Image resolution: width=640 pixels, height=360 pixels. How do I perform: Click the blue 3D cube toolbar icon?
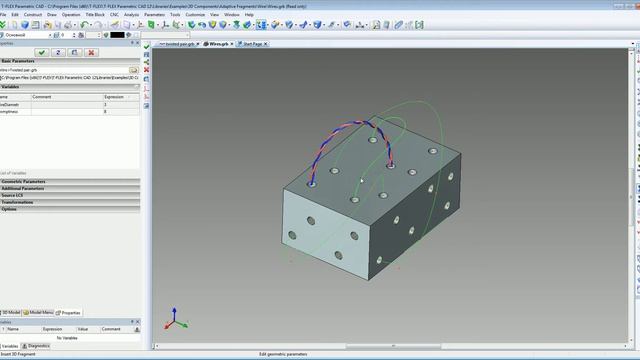coord(25,25)
